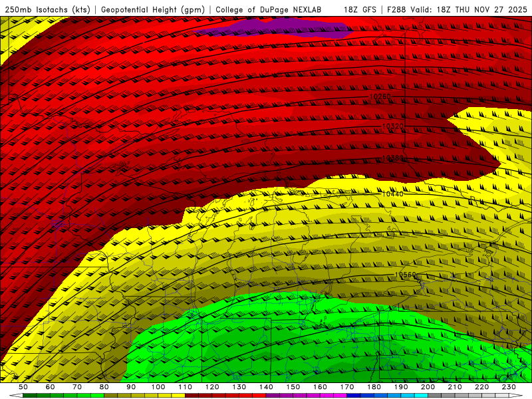Click the 230 value on the color scale
This screenshot has height=399, width=532.
509,387
